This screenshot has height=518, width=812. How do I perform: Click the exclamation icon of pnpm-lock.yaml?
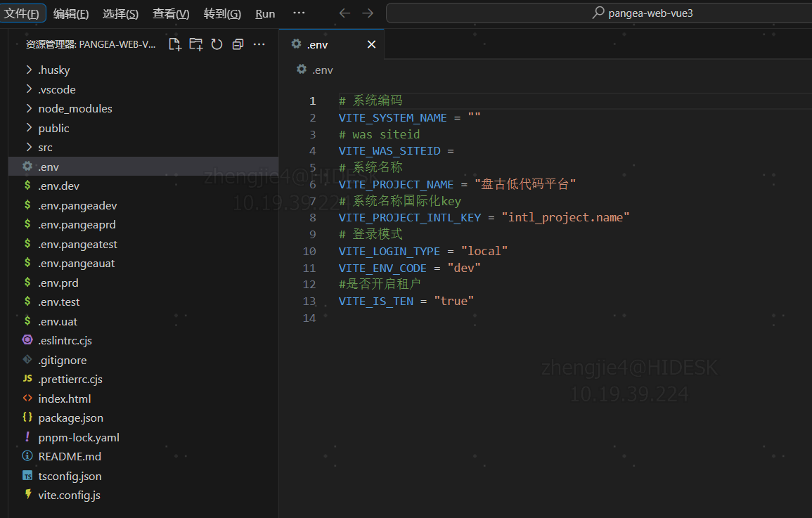[27, 436]
